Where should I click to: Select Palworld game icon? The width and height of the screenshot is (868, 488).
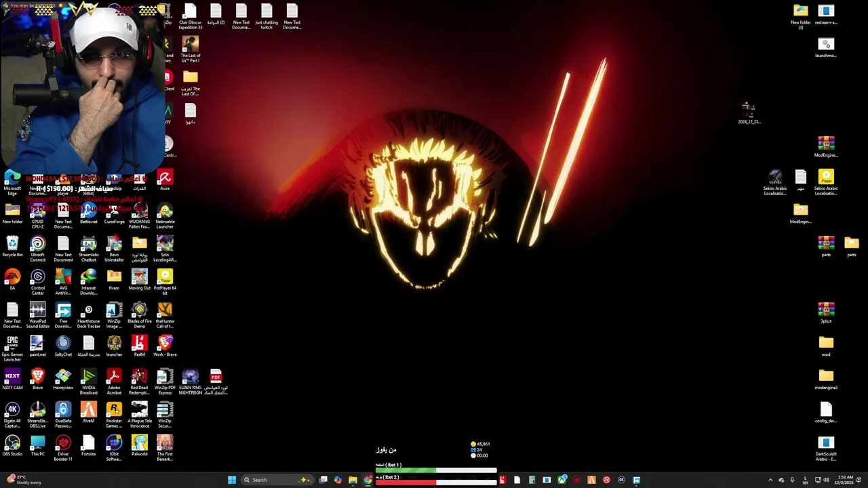pyautogui.click(x=140, y=446)
